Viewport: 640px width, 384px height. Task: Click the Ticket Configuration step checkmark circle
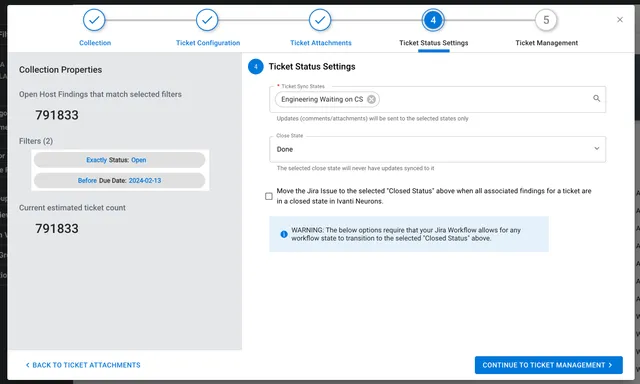207,20
